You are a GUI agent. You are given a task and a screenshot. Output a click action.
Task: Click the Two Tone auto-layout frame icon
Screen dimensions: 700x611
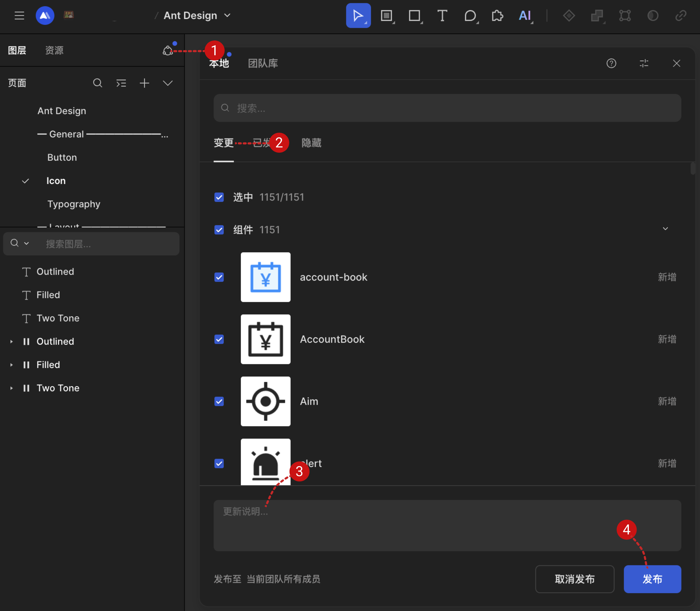26,388
